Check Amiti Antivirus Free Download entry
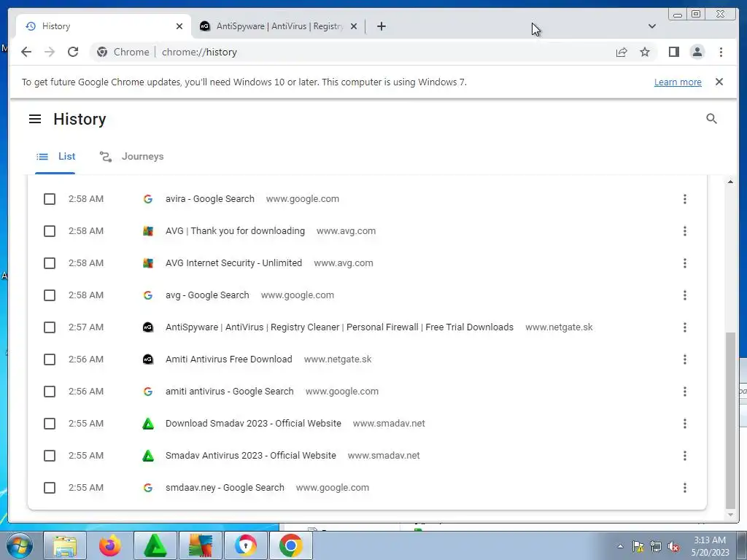The image size is (747, 560). (50, 359)
